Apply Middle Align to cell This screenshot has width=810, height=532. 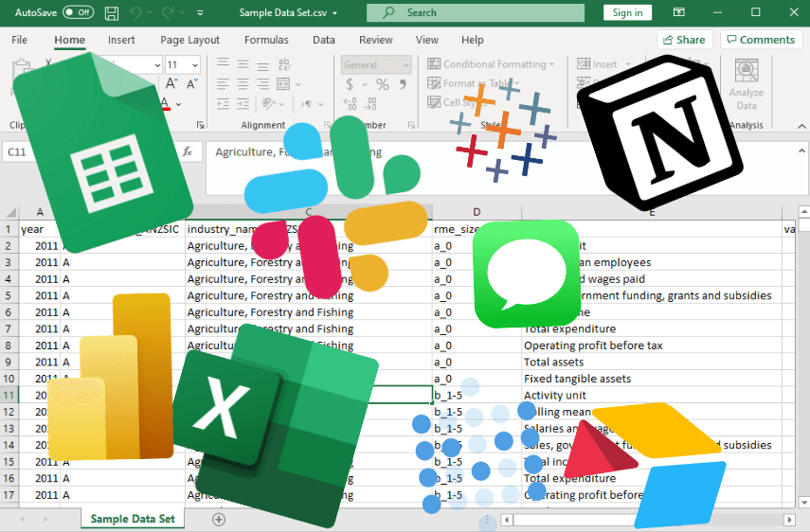[243, 64]
